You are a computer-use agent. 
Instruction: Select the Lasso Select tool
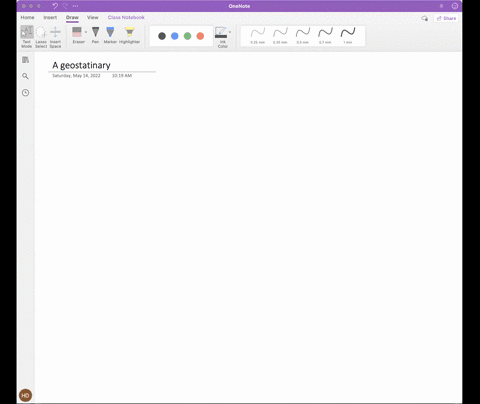[41, 37]
